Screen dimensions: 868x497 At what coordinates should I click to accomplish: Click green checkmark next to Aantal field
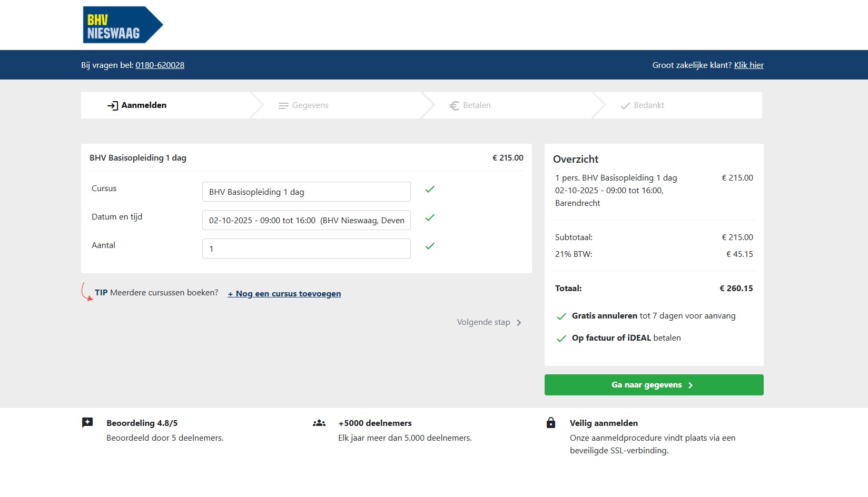click(430, 246)
